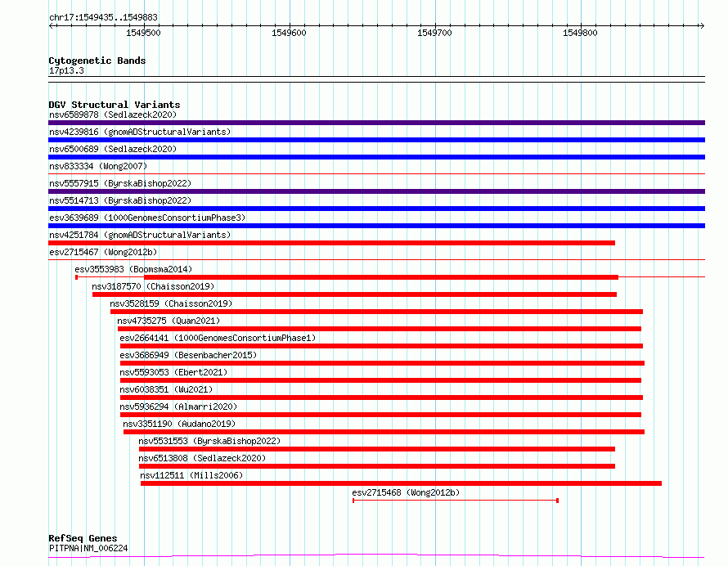Open the nsv6500689 (Sedlazeck2020) variant
This screenshot has width=728, height=566.
(113, 149)
